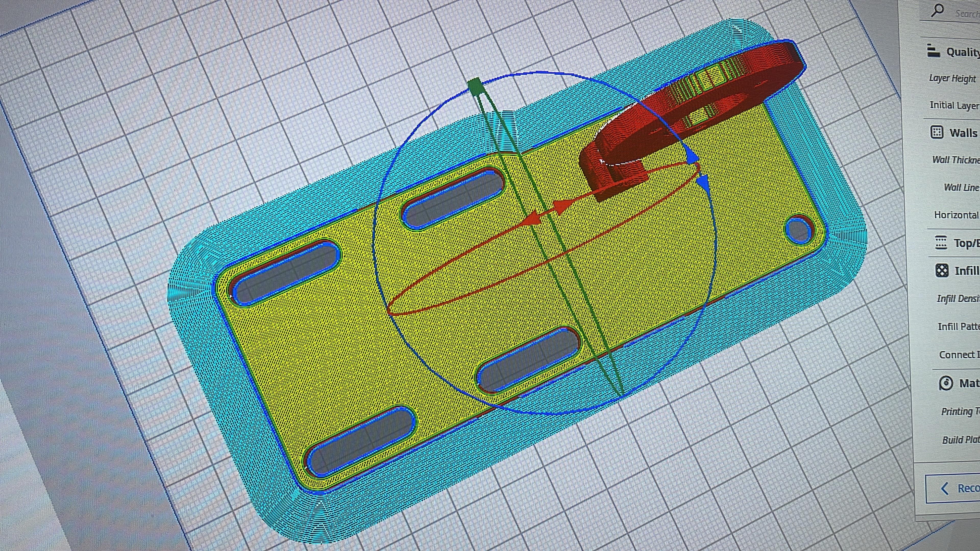The image size is (980, 551).
Task: Select the Infill Density setting label
Action: (958, 298)
